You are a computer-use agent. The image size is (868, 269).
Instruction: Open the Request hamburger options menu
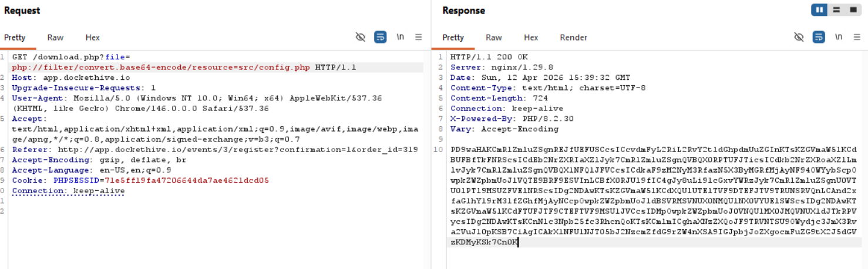419,37
